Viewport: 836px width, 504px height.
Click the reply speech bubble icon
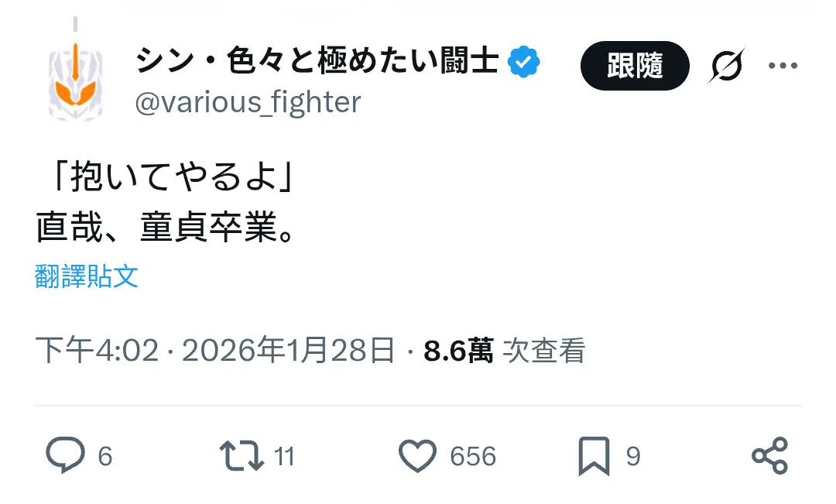click(65, 455)
